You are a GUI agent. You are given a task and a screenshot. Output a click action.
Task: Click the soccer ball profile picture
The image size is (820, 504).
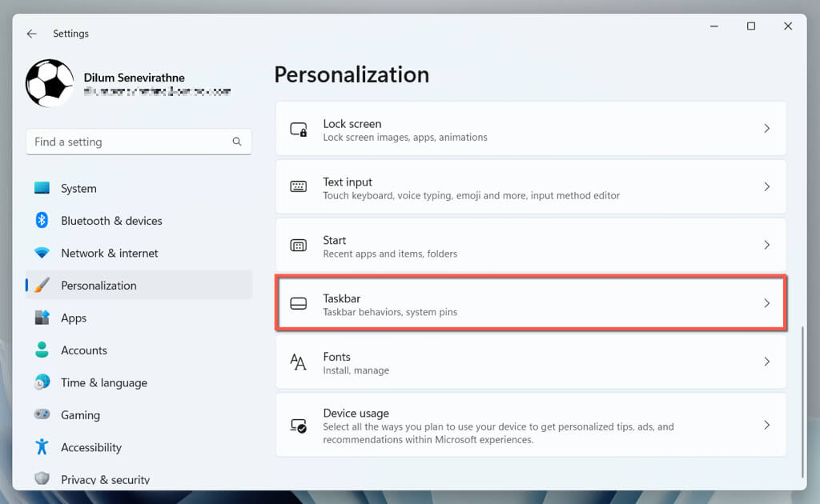point(50,83)
